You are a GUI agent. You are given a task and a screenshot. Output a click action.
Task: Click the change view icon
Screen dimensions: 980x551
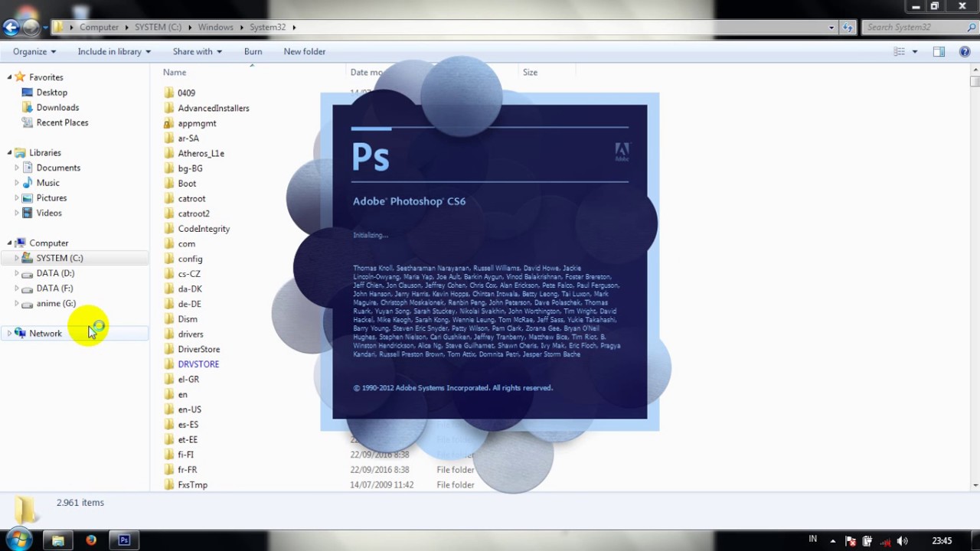click(x=900, y=51)
